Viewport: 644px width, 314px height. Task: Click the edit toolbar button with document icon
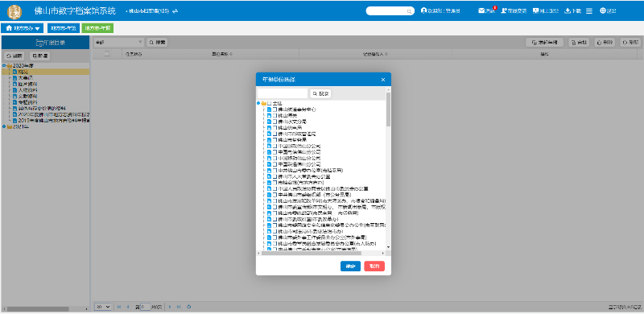coord(579,42)
